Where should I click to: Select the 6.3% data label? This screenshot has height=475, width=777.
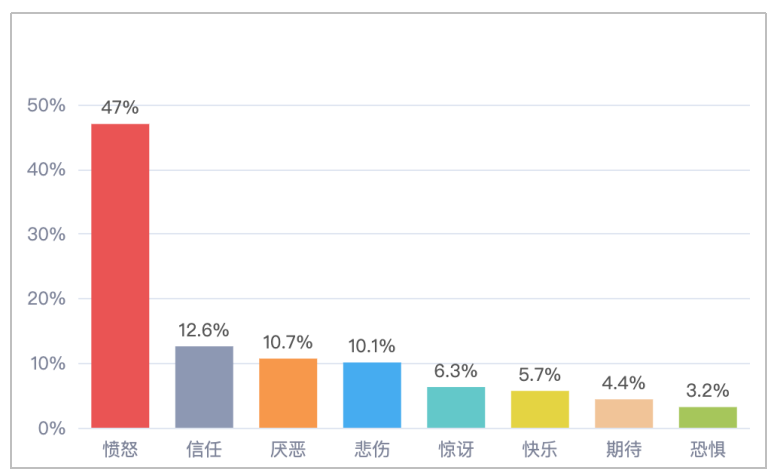click(x=456, y=371)
